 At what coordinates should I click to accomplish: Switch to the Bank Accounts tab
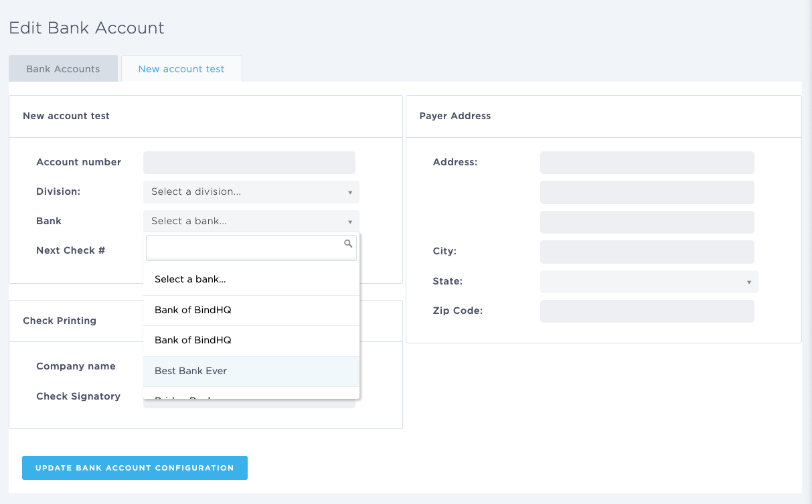pos(63,69)
